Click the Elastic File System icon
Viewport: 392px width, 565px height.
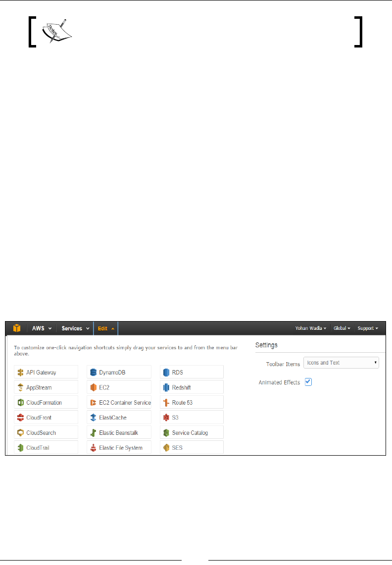[x=94, y=448]
